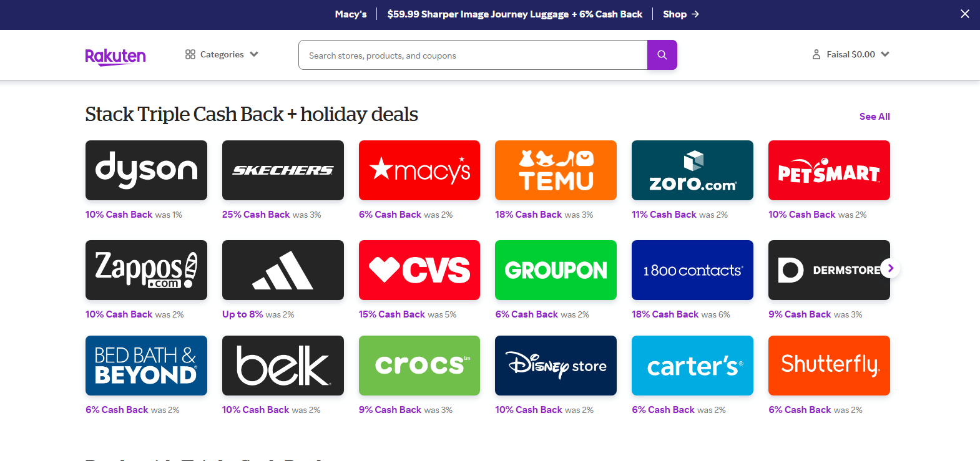Click the purple search magnifier button
Viewport: 980px width, 461px height.
662,55
